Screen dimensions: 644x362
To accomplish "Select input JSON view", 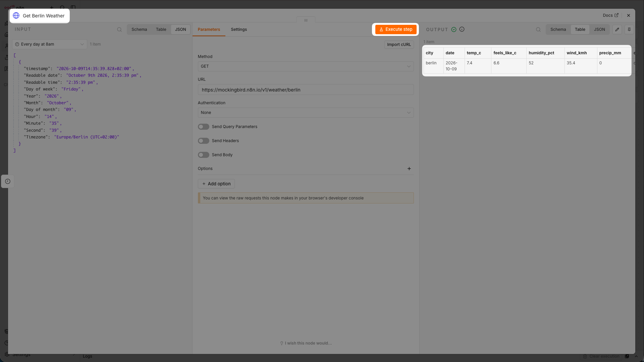I will (180, 29).
